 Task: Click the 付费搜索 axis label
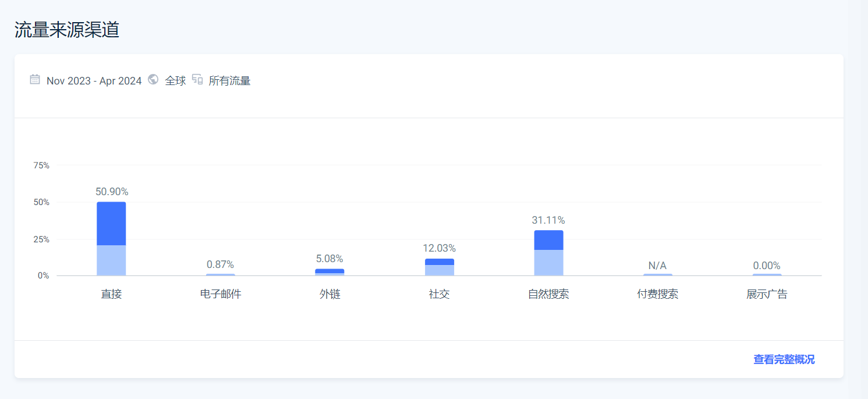point(658,294)
